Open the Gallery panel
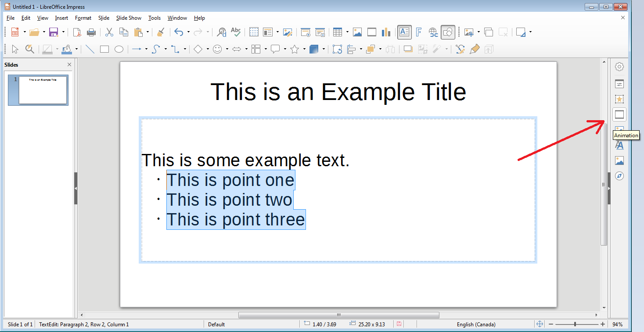The height and width of the screenshot is (332, 644). tap(619, 161)
